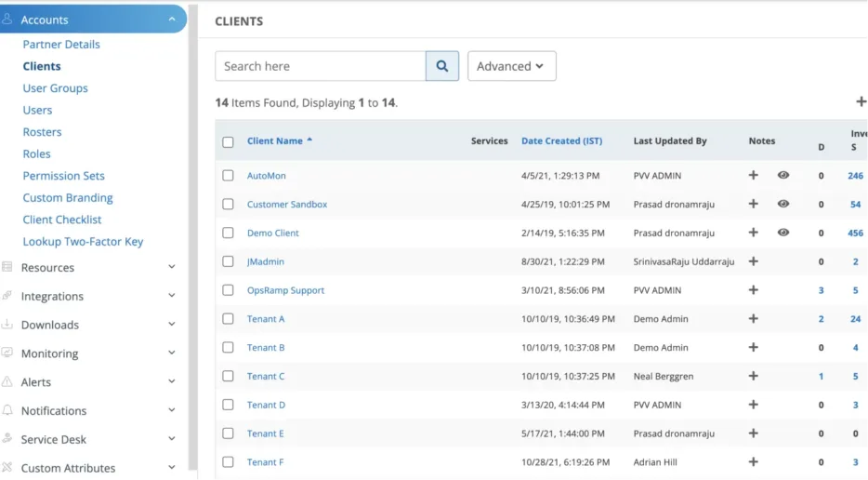Screen dimensions: 868x480
Task: Go to User Groups page
Action: tap(56, 88)
